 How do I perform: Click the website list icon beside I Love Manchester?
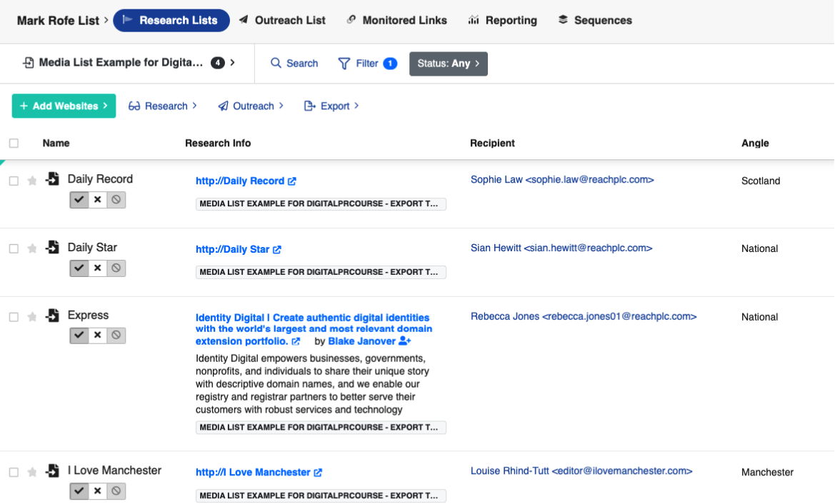pyautogui.click(x=52, y=470)
